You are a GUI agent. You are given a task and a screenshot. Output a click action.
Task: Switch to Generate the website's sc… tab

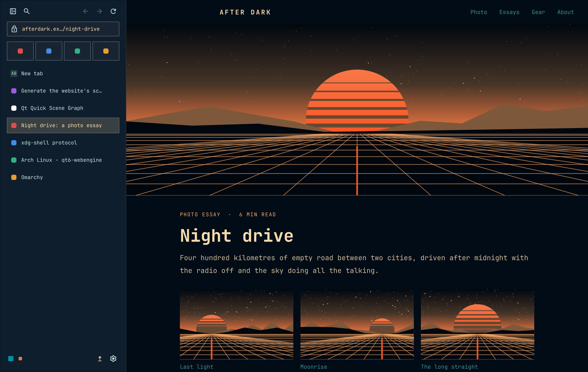tap(63, 91)
